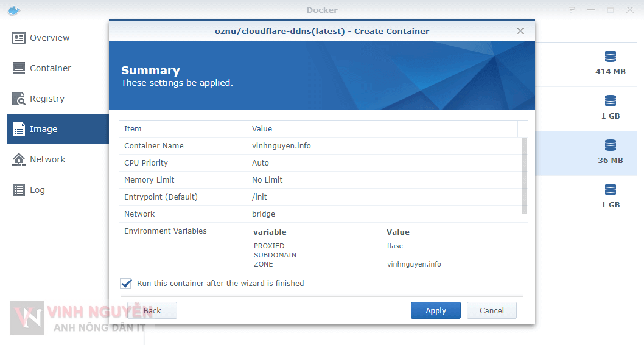
Task: Close the Docker window
Action: point(629,10)
